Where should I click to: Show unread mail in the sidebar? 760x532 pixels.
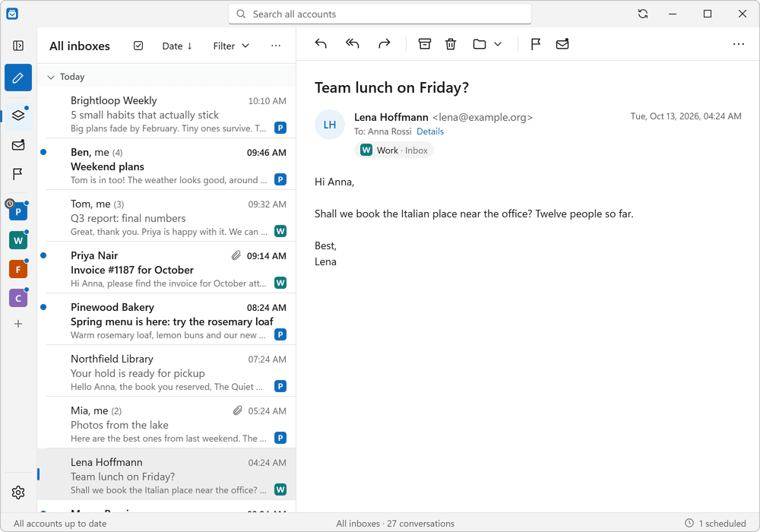(x=18, y=145)
